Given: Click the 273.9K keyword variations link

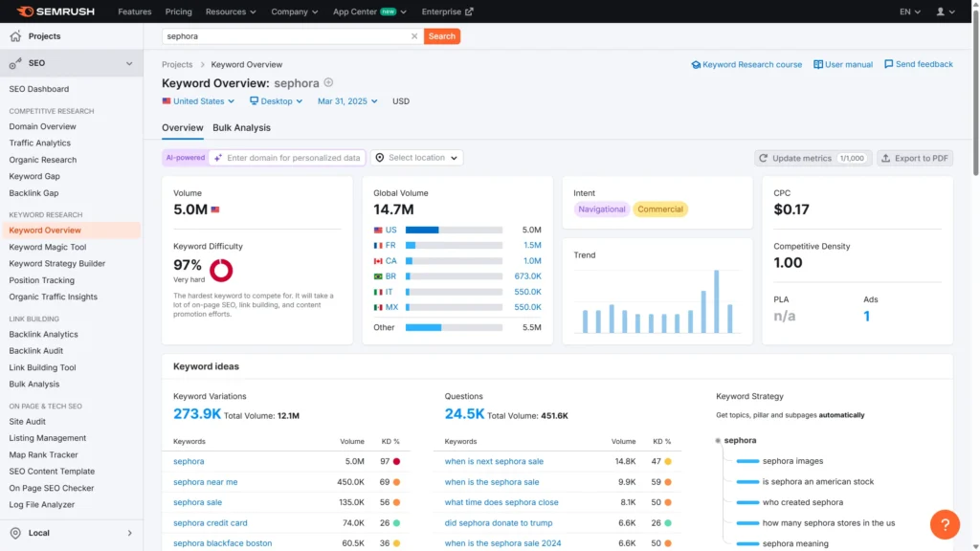Looking at the screenshot, I should tap(197, 413).
